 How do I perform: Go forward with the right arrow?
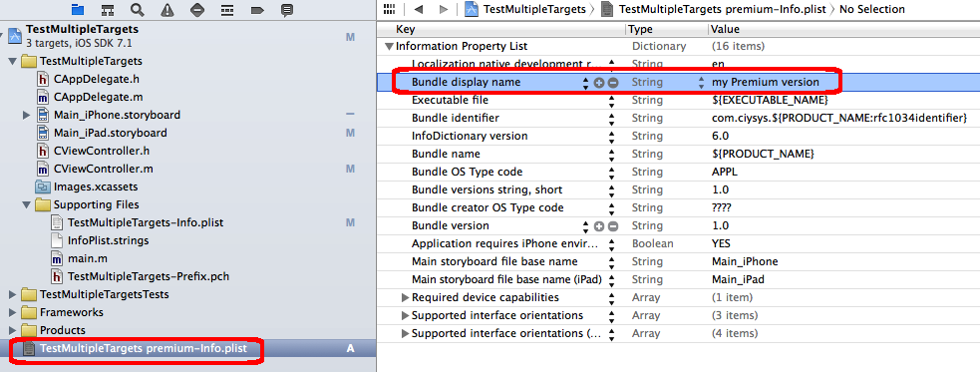tap(444, 9)
